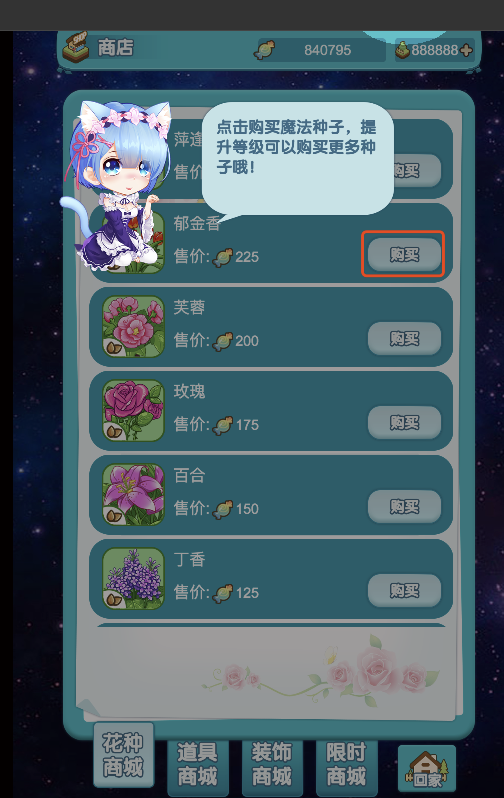The width and height of the screenshot is (504, 798).
Task: Buy 郁金香 with highlighted 购买 button
Action: click(x=404, y=254)
